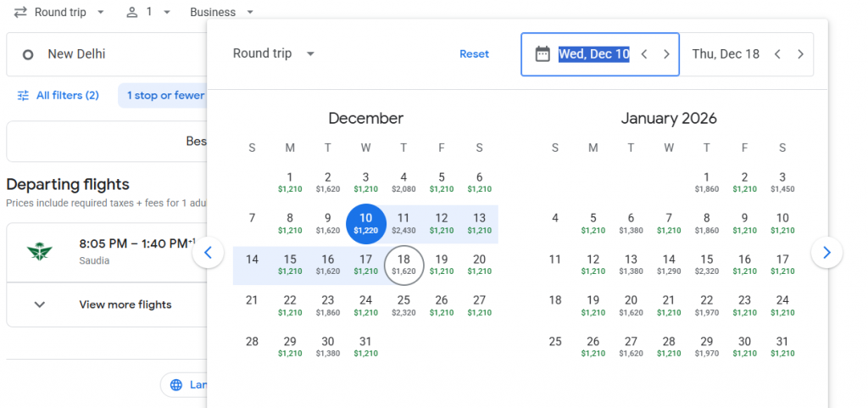Open trip type dropdown in top bar

[58, 12]
